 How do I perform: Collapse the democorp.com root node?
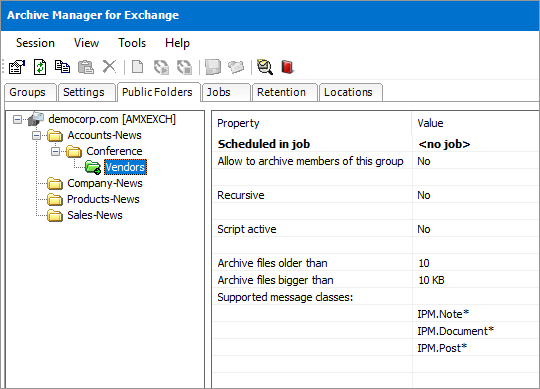click(17, 119)
